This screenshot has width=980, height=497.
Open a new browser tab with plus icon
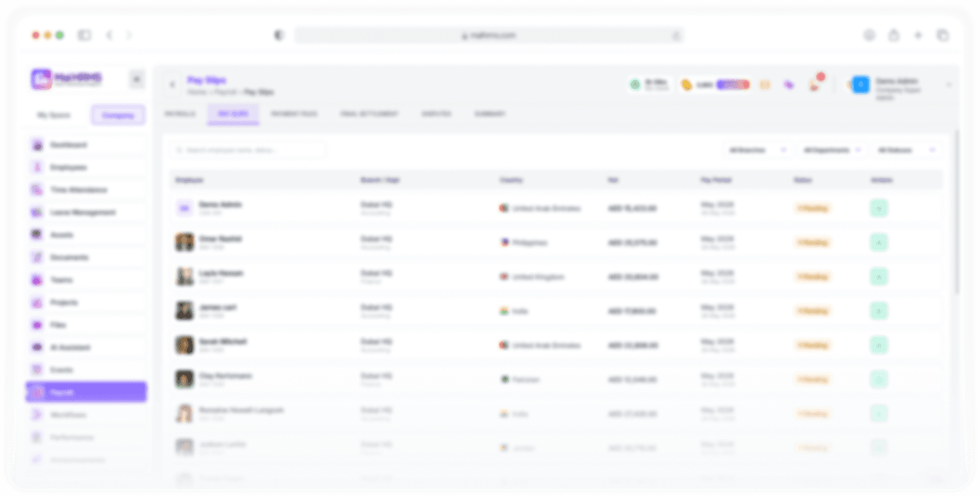click(x=918, y=35)
